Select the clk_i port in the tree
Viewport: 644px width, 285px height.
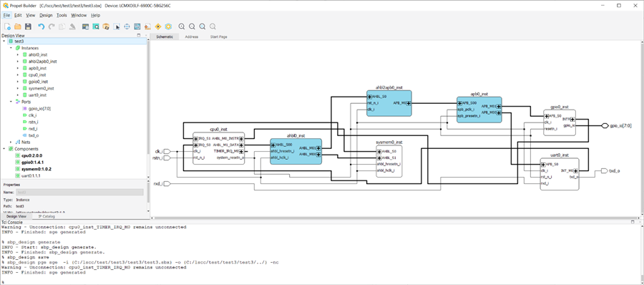coord(32,115)
